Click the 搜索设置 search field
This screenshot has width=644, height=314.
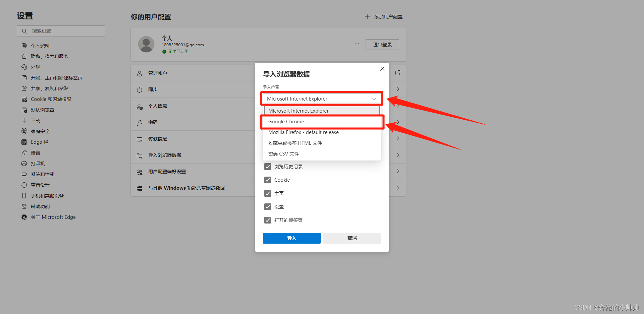point(61,31)
